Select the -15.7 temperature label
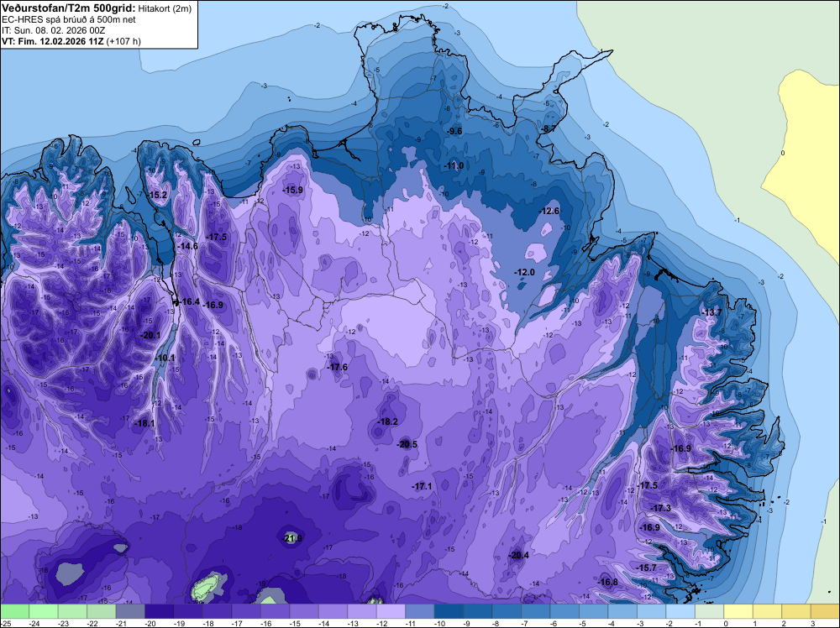Screen dimensions: 840x628 pyautogui.click(x=646, y=568)
